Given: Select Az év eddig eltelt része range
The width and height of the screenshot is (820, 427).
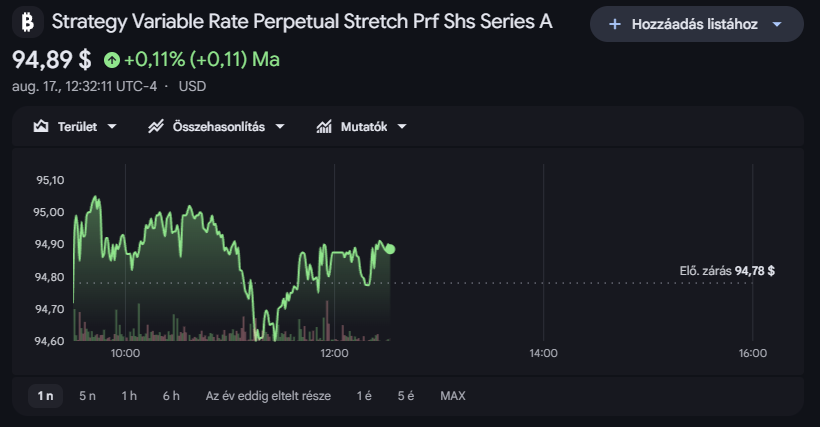Looking at the screenshot, I should tap(268, 396).
